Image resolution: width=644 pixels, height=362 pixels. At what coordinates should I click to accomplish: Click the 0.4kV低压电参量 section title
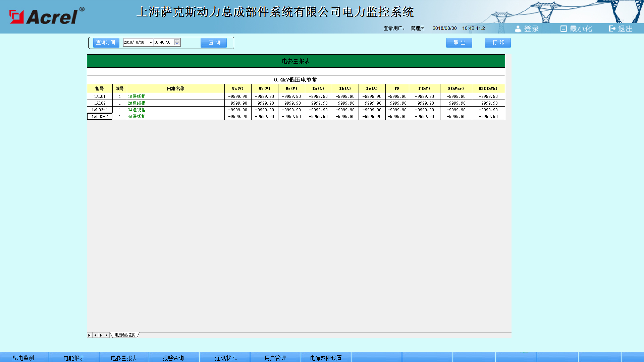tap(296, 80)
